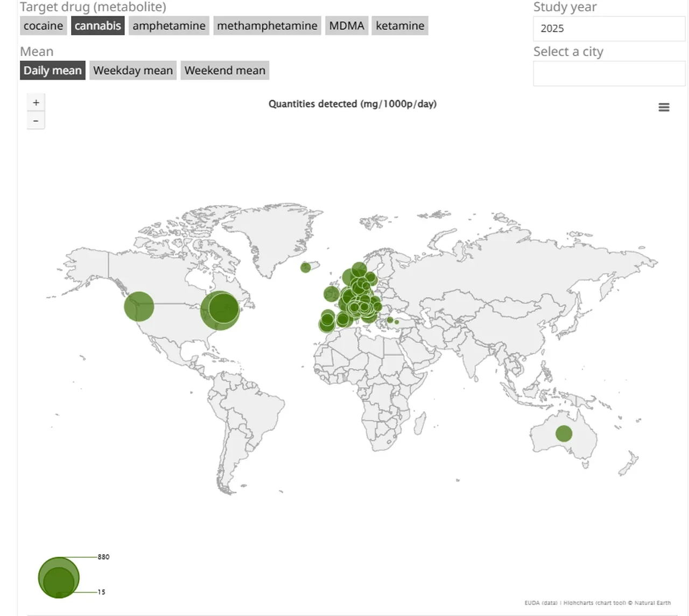Viewport: 689px width, 616px height.
Task: Select the cocaine target drug
Action: (x=43, y=26)
